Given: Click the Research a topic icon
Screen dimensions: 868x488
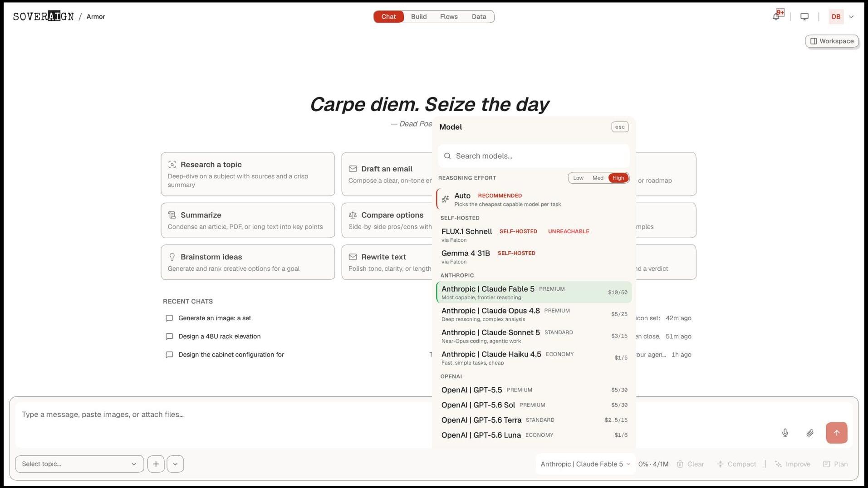Looking at the screenshot, I should coord(172,165).
